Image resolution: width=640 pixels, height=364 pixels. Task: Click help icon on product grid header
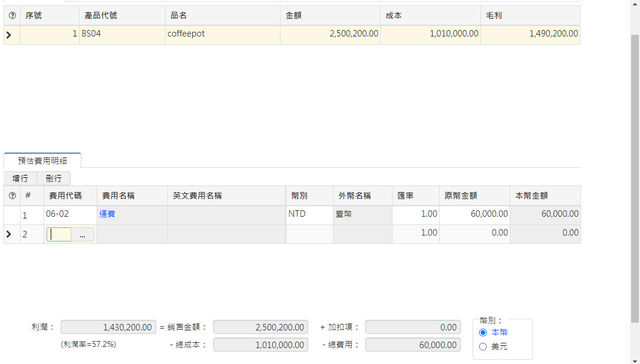(12, 15)
